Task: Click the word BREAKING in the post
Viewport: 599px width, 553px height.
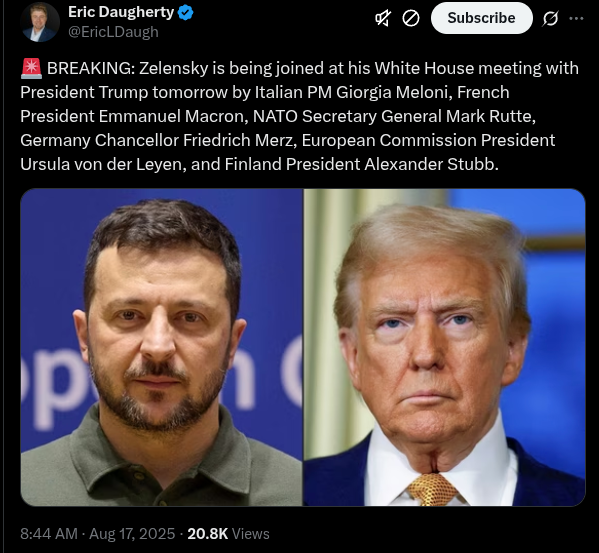Action: pyautogui.click(x=90, y=68)
